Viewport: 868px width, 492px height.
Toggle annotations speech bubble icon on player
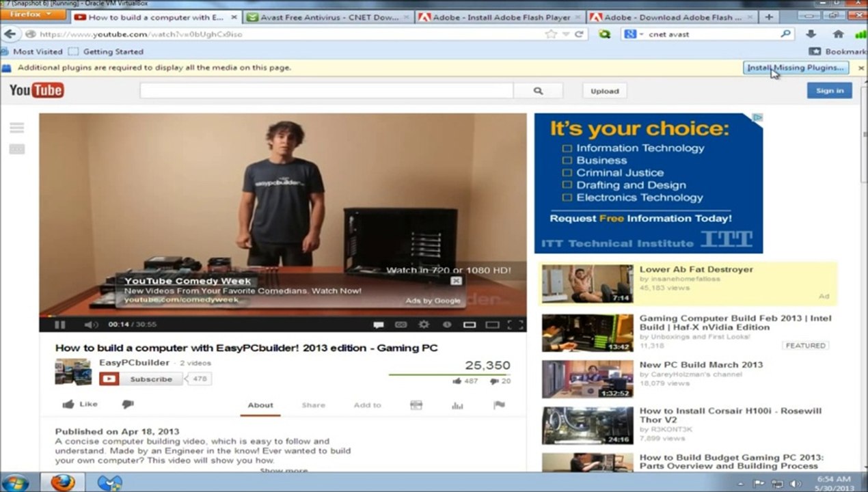pos(378,325)
